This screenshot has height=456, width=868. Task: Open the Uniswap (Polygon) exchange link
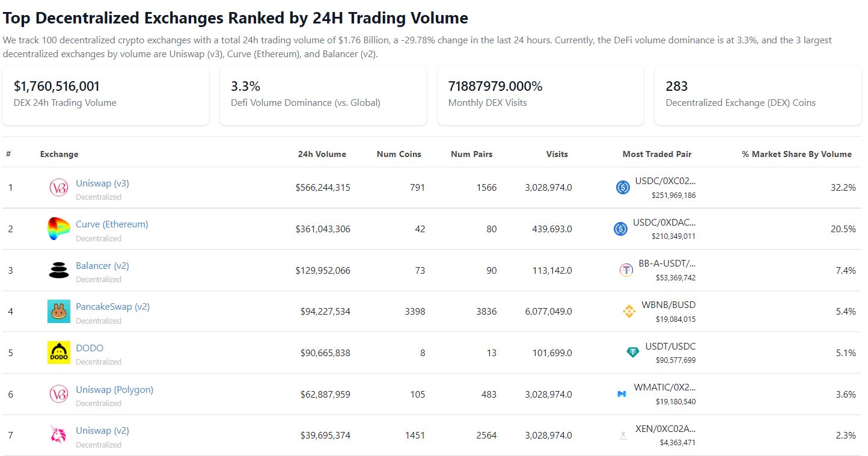pyautogui.click(x=114, y=389)
